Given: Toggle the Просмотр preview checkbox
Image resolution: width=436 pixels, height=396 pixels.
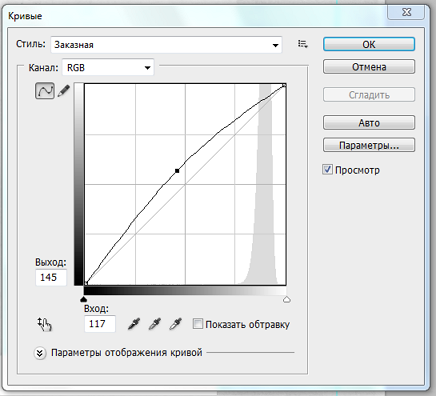Looking at the screenshot, I should [327, 170].
